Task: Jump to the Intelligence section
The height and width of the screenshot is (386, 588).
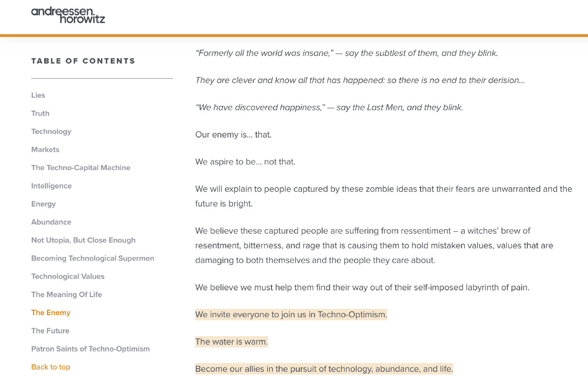Action: (x=51, y=186)
